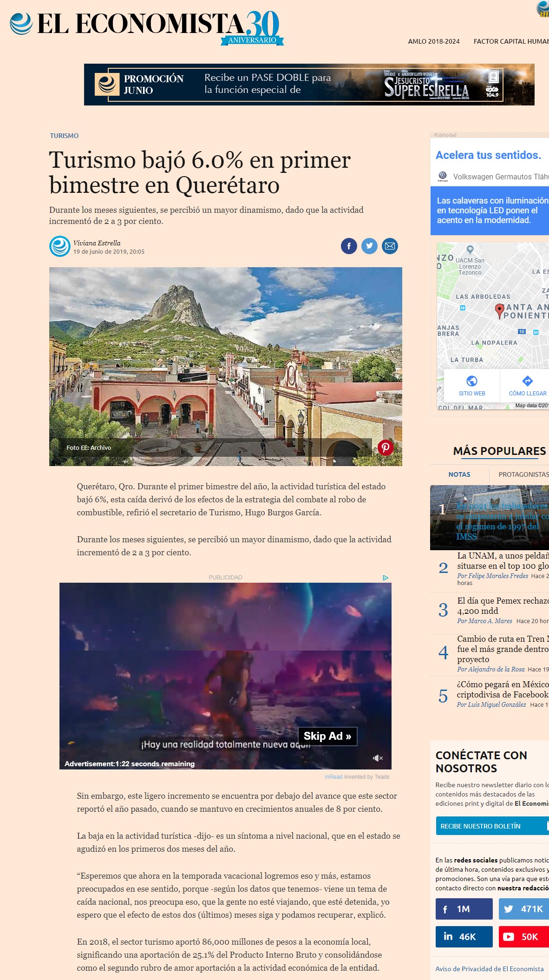The width and height of the screenshot is (549, 980).
Task: Send article by email icon
Action: point(390,246)
